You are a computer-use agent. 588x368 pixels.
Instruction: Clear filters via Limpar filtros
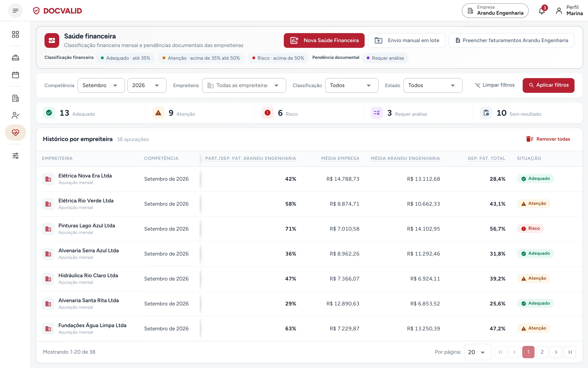(495, 85)
